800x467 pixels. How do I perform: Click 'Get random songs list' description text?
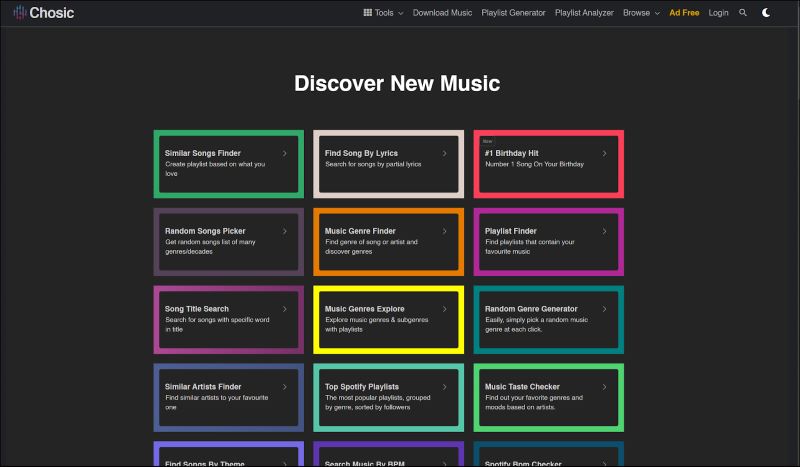tap(210, 247)
